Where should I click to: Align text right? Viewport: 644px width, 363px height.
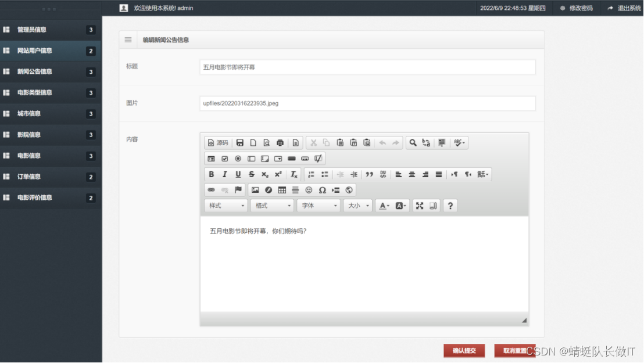[x=425, y=174]
